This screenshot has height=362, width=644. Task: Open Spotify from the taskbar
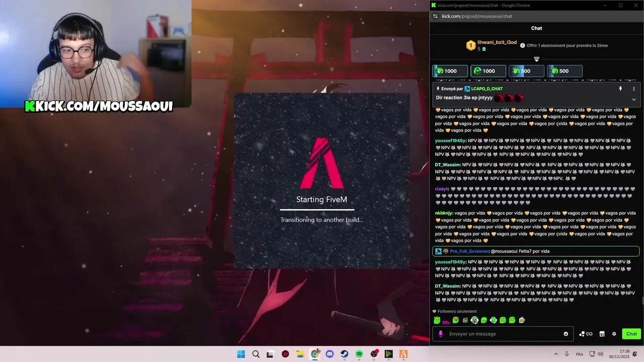coord(359,354)
